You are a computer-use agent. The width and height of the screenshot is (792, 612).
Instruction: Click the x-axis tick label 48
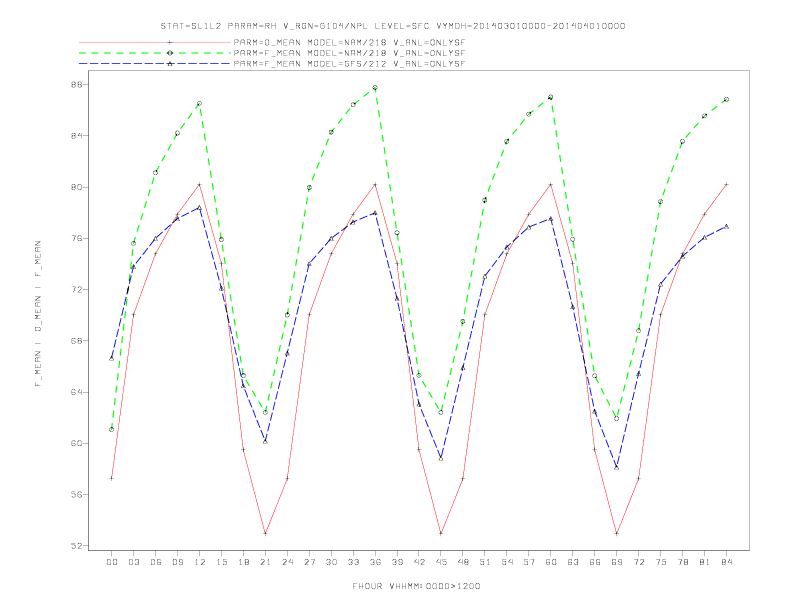click(x=463, y=562)
